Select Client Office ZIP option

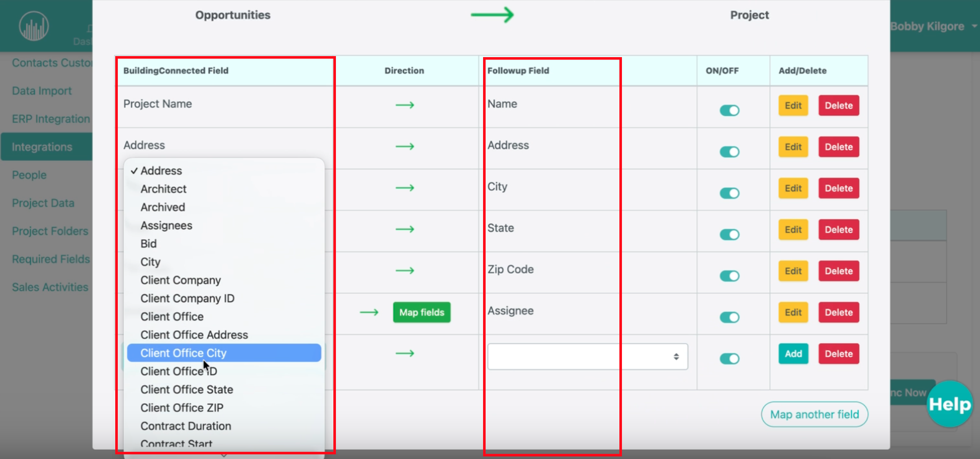coord(224,408)
